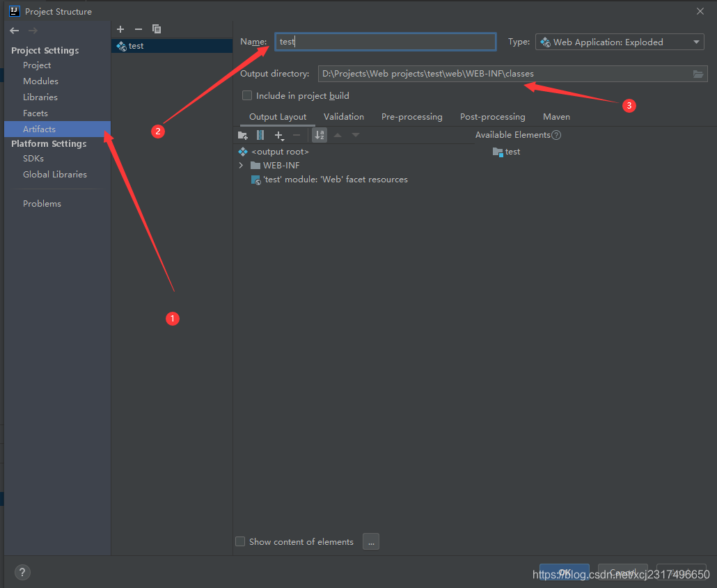This screenshot has height=588, width=717.
Task: Switch to Validation tab
Action: [344, 117]
